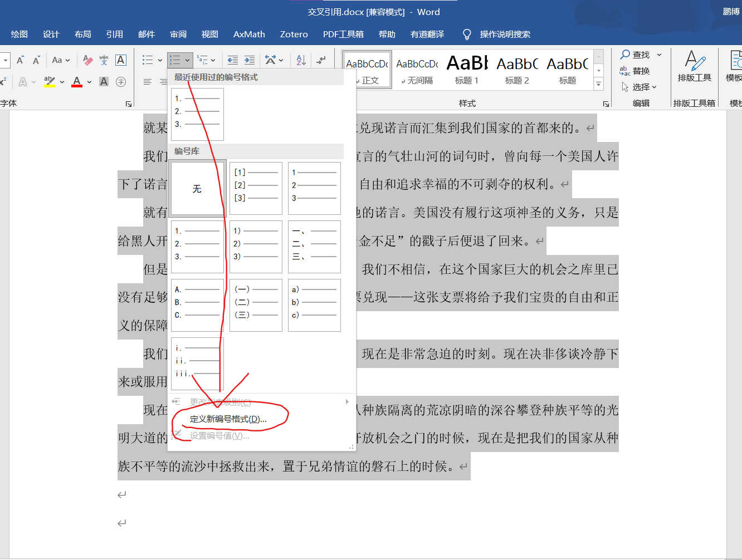Apply the 正文 Normal style
The height and width of the screenshot is (560, 742).
tap(368, 70)
